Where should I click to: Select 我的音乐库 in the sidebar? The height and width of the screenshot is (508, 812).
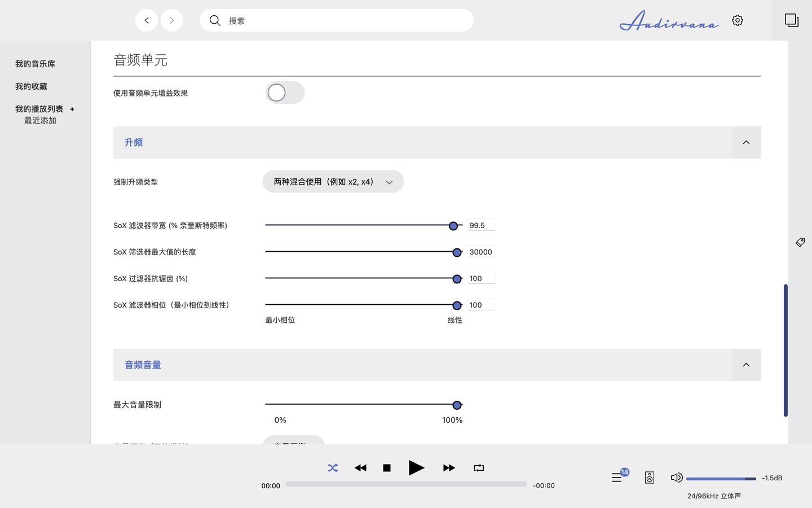pos(35,64)
